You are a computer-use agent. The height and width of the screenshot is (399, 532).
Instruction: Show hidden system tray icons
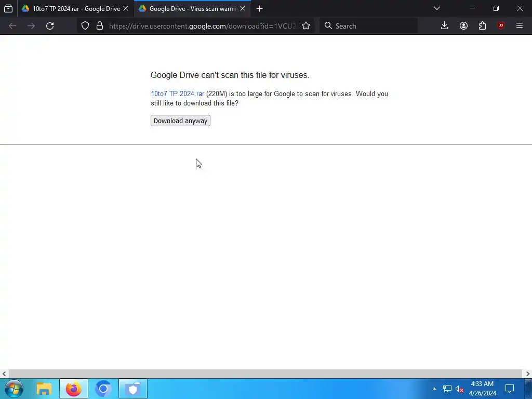(434, 389)
